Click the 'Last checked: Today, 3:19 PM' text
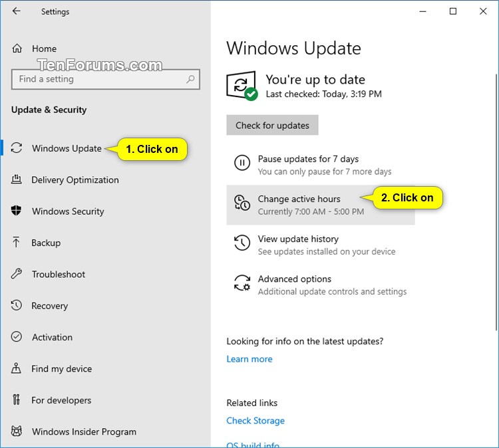The height and width of the screenshot is (448, 499). click(x=323, y=94)
